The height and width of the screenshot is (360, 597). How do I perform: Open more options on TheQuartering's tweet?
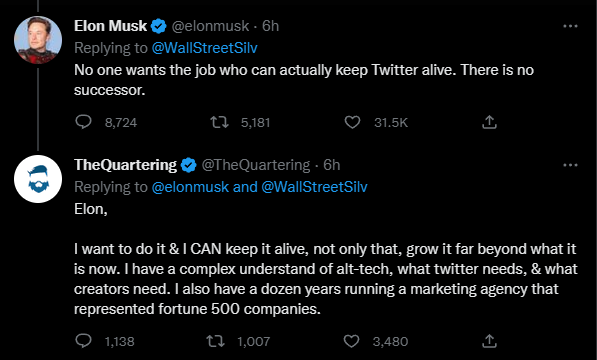tap(570, 165)
